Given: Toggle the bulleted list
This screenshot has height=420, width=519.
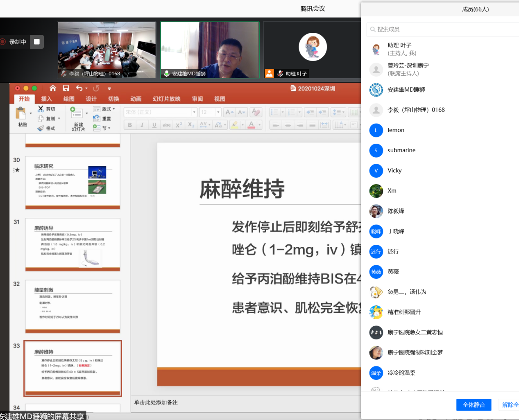Looking at the screenshot, I should click(x=274, y=112).
